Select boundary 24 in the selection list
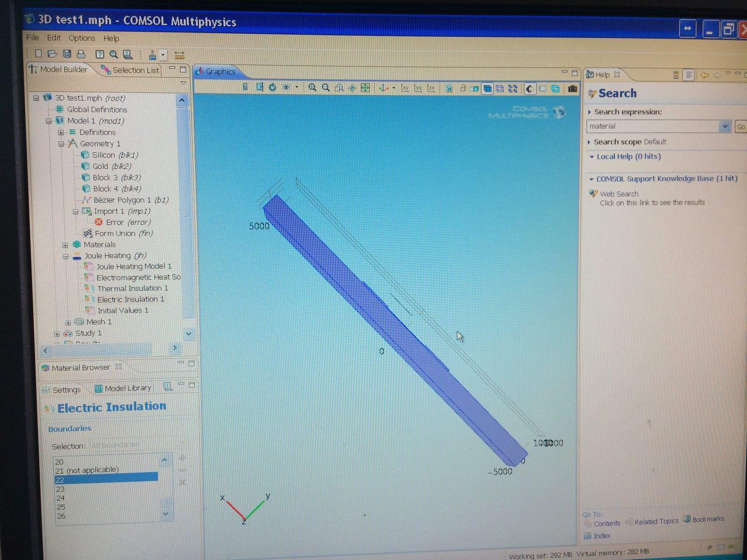747x560 pixels. click(x=61, y=498)
